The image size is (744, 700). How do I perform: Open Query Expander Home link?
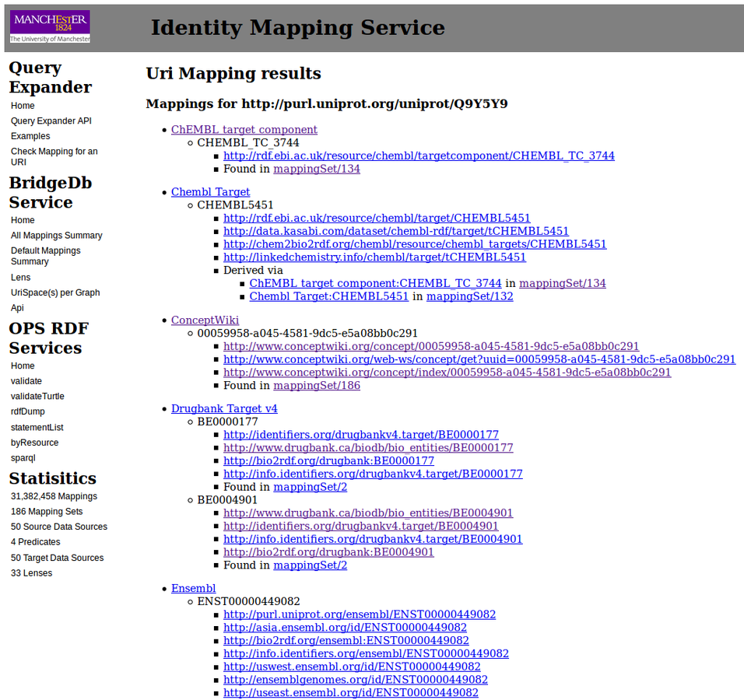point(23,105)
